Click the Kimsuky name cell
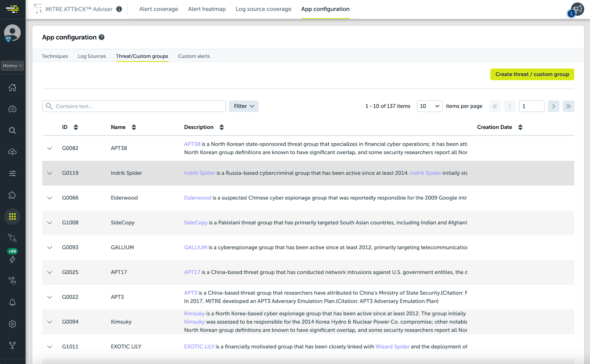Viewport: 590px width, 364px height. pos(121,322)
